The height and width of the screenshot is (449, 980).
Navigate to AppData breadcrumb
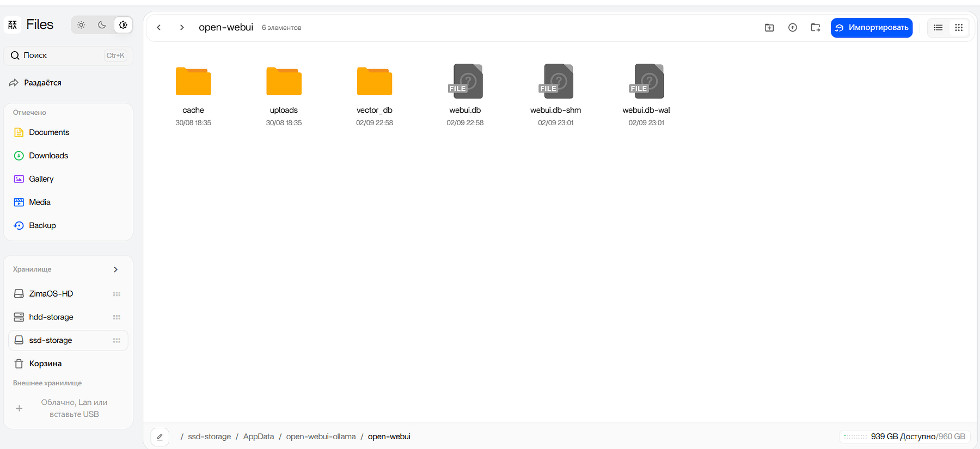point(259,436)
